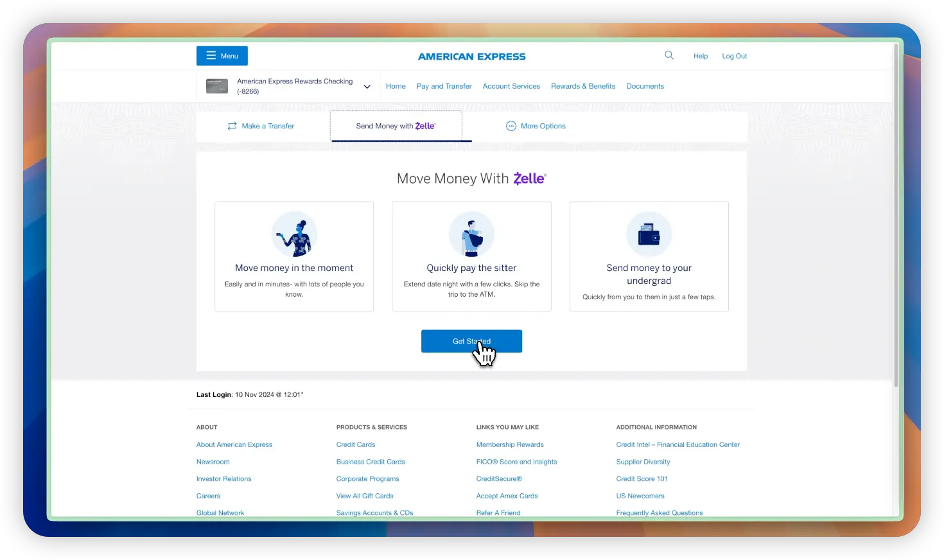Click the Log Out link
Screen dimensions: 944x560
pyautogui.click(x=734, y=56)
